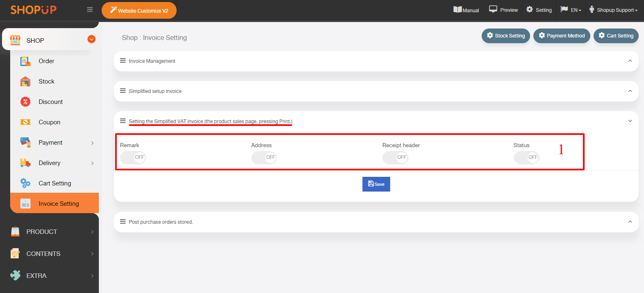Screen dimensions: 644x293
Task: Click the Cart Setting gears icon
Action: pos(25,183)
